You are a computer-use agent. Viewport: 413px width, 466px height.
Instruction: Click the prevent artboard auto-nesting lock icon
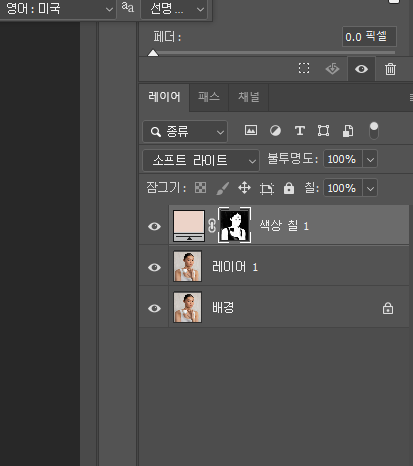point(267,188)
